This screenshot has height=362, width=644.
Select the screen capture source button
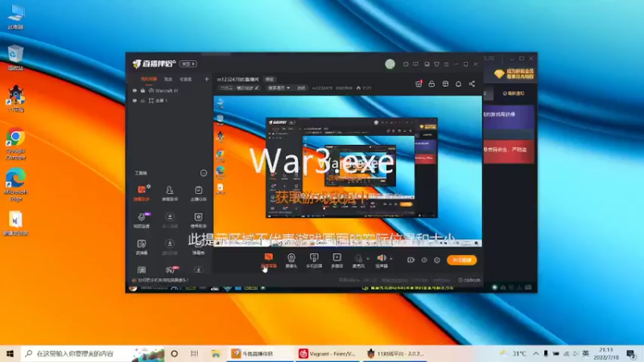[x=269, y=260]
